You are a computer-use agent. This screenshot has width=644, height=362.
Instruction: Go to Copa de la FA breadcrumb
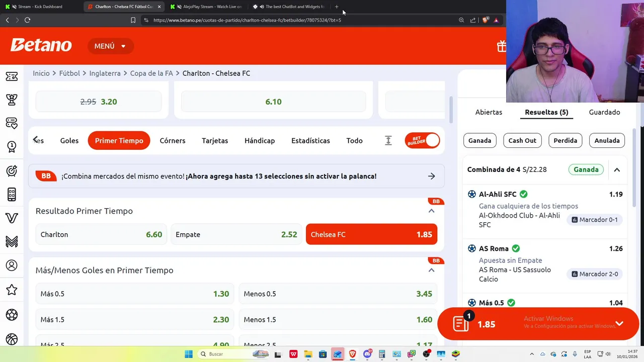coord(151,73)
